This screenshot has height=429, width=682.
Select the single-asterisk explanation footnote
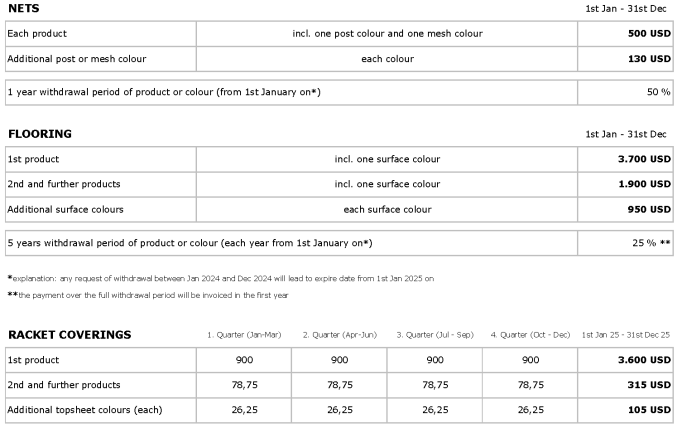(221, 278)
